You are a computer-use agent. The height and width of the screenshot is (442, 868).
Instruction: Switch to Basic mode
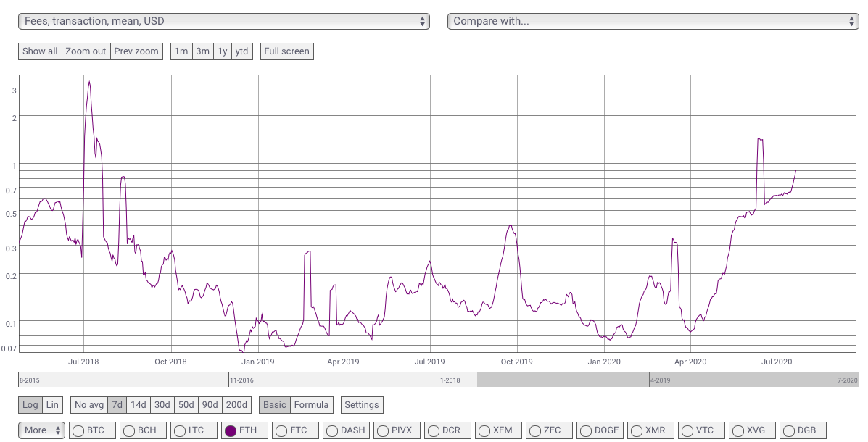[275, 405]
